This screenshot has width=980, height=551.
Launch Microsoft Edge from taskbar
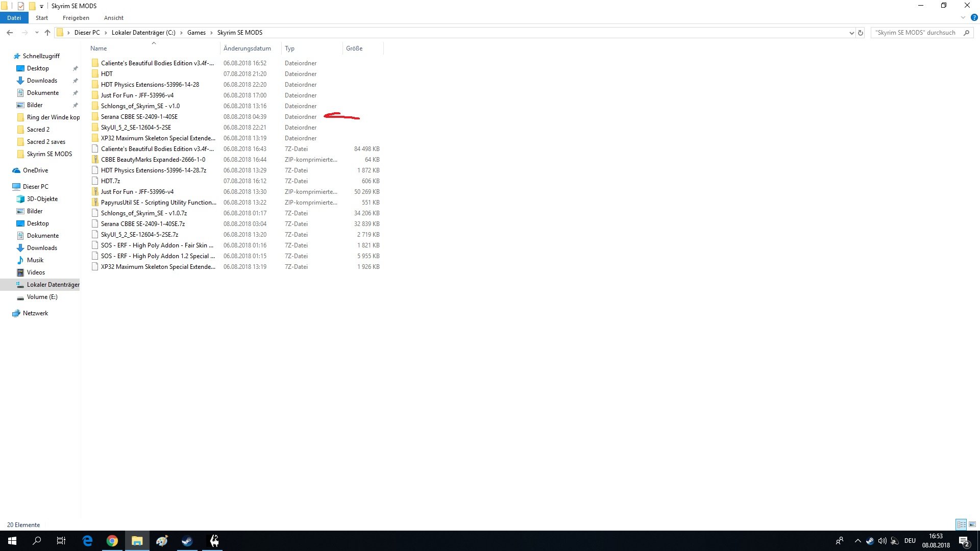pyautogui.click(x=87, y=541)
